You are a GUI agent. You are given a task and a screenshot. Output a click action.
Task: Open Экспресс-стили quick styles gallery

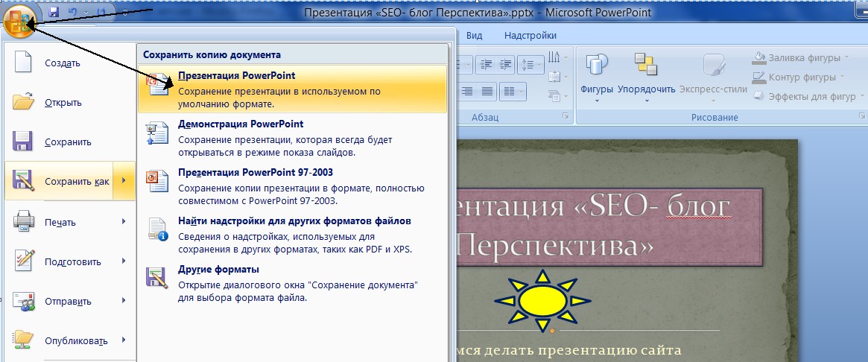pyautogui.click(x=713, y=77)
